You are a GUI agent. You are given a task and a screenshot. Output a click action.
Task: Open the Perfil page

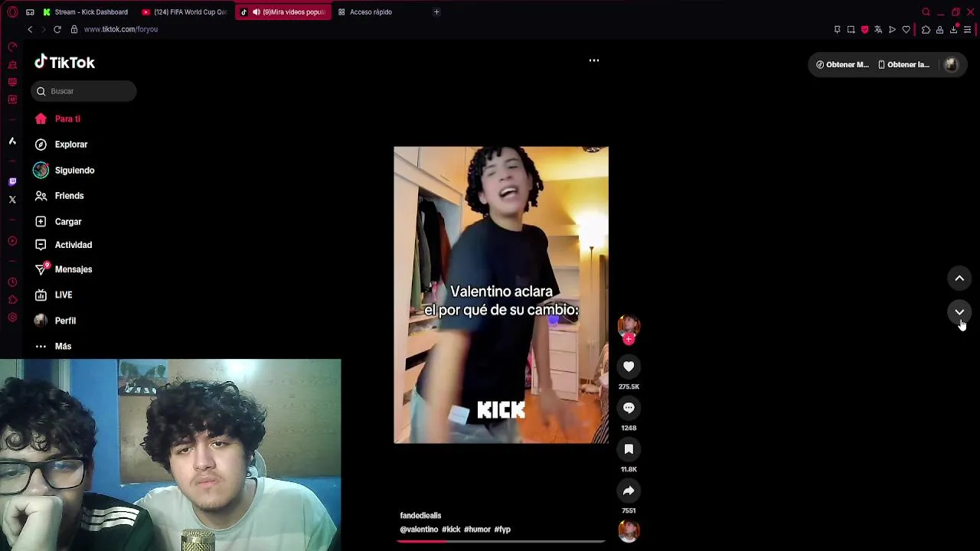(x=55, y=321)
